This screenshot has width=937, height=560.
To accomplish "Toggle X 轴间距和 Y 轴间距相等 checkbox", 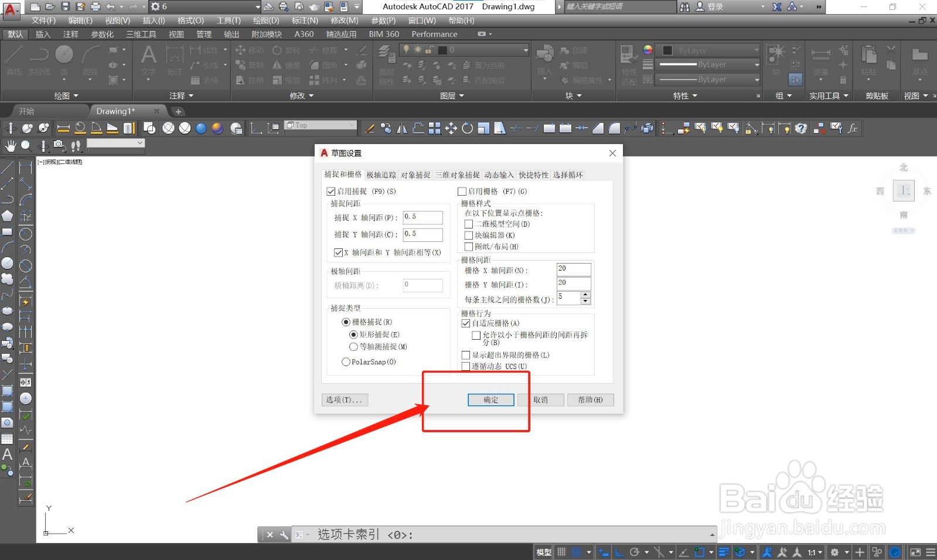I will tap(338, 252).
